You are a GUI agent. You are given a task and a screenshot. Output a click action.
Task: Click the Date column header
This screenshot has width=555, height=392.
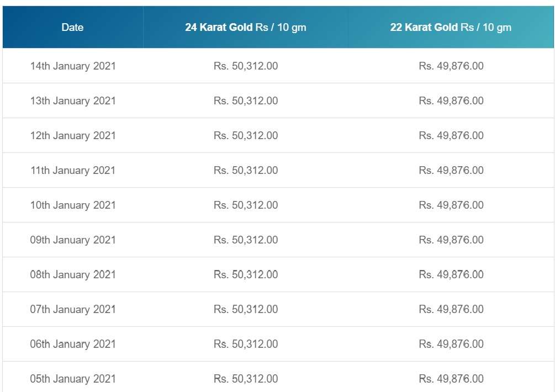click(x=72, y=27)
